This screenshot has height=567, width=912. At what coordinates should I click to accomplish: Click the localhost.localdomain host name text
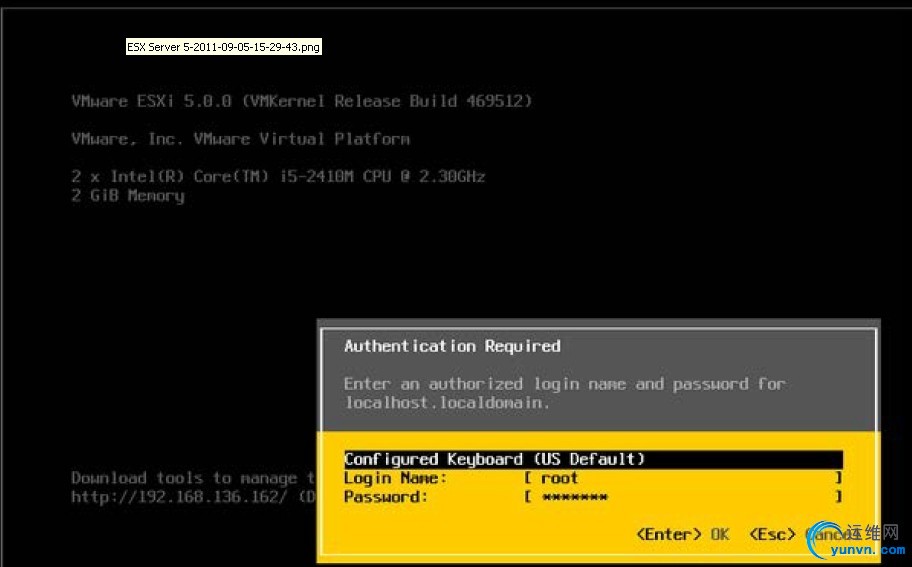point(446,402)
